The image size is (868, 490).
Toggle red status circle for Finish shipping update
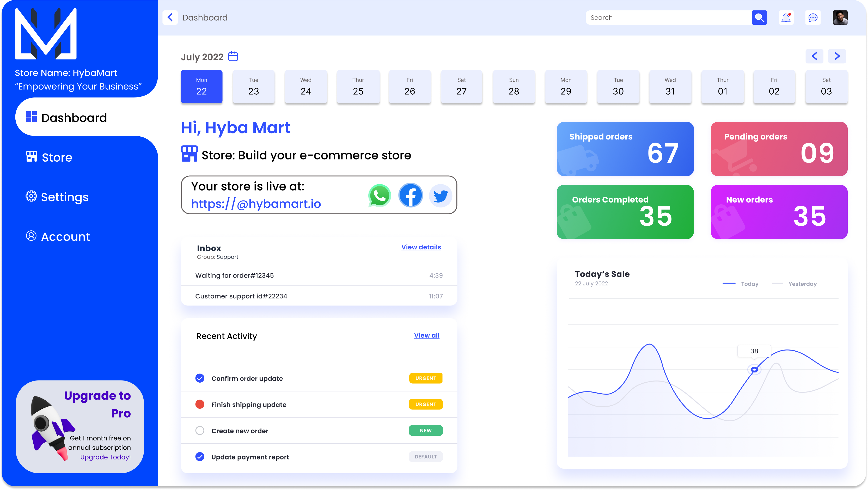tap(200, 404)
